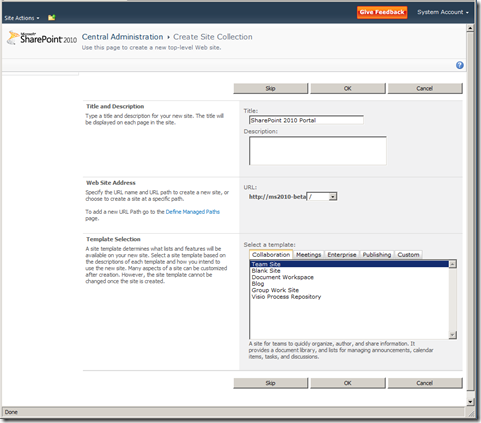Screen dimensions: 481x423
Task: Click the Give Feedback button
Action: (x=382, y=12)
